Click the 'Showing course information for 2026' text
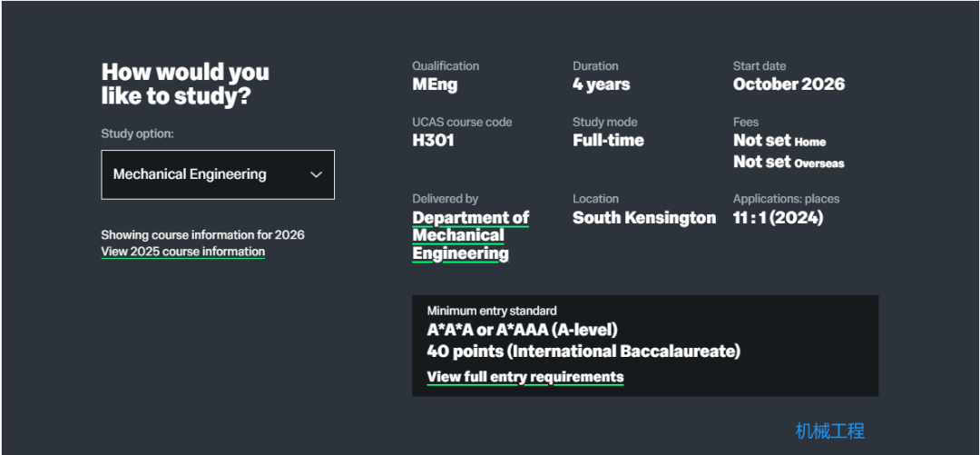This screenshot has height=455, width=980. [202, 235]
